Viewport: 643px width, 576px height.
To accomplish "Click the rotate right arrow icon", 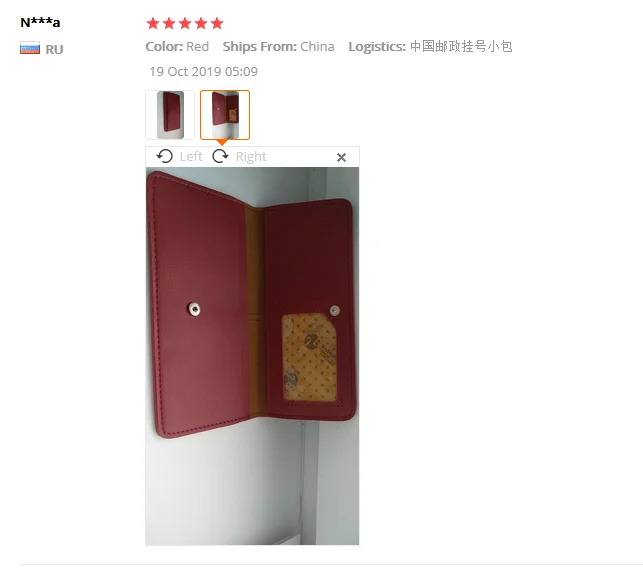I will 220,156.
